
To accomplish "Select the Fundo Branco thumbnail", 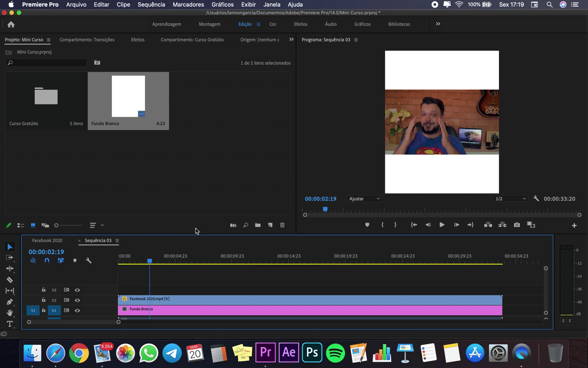I will (128, 96).
